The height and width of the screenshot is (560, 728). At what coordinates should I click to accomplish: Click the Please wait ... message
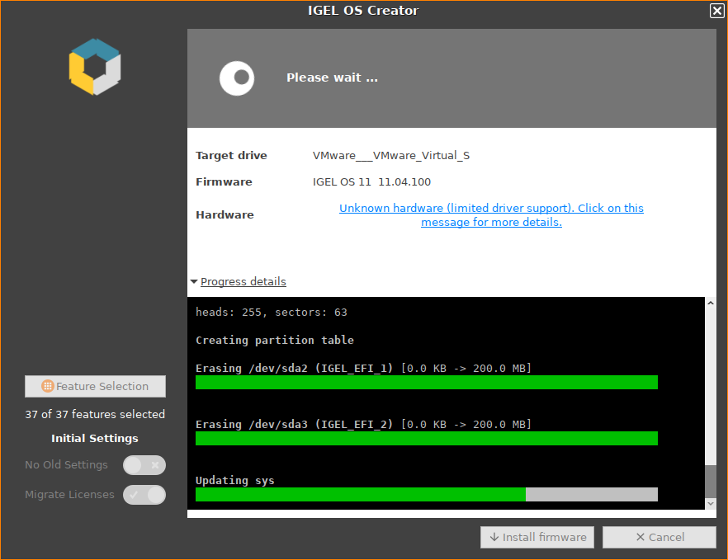332,78
